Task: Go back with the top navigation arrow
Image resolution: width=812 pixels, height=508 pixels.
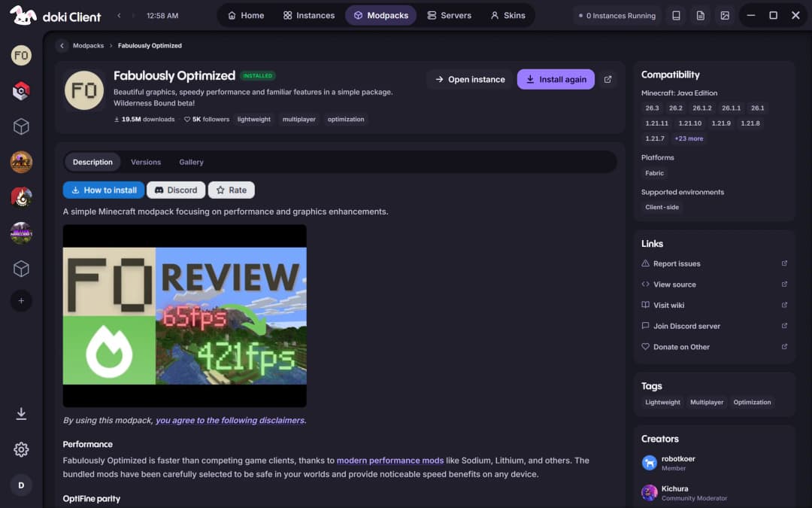Action: 119,16
